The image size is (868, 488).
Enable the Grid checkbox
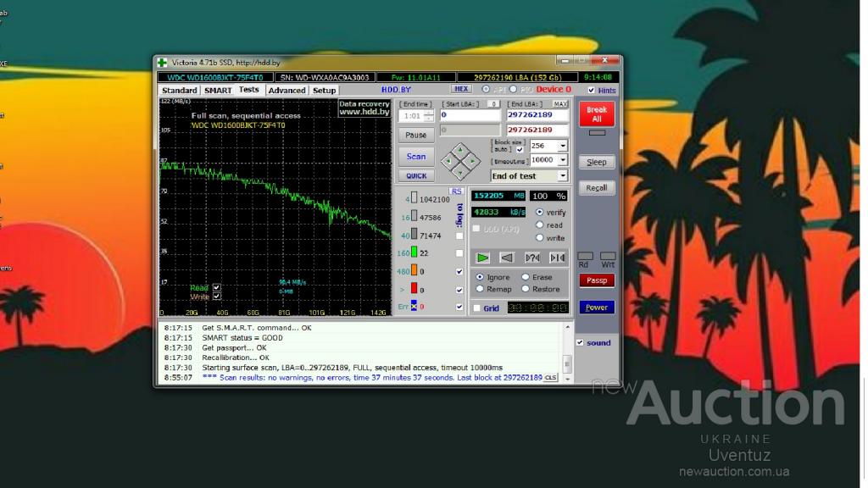point(476,308)
